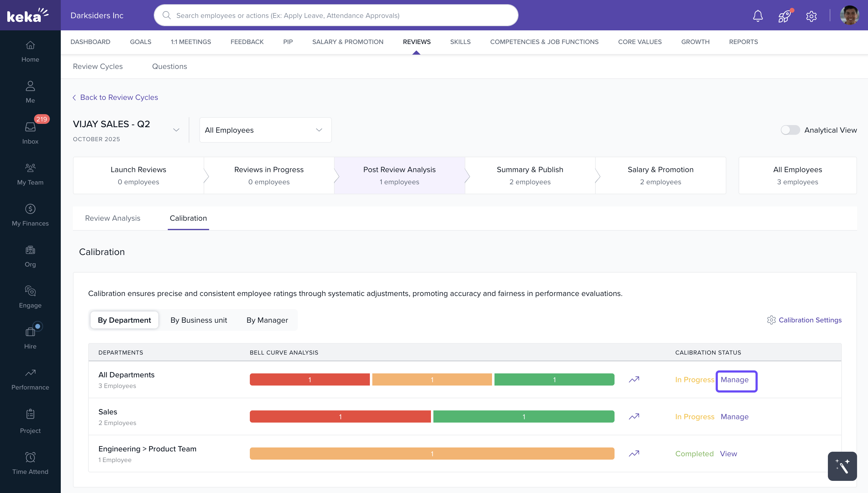Open the Engage sidebar icon
Image resolution: width=868 pixels, height=493 pixels.
pyautogui.click(x=30, y=296)
